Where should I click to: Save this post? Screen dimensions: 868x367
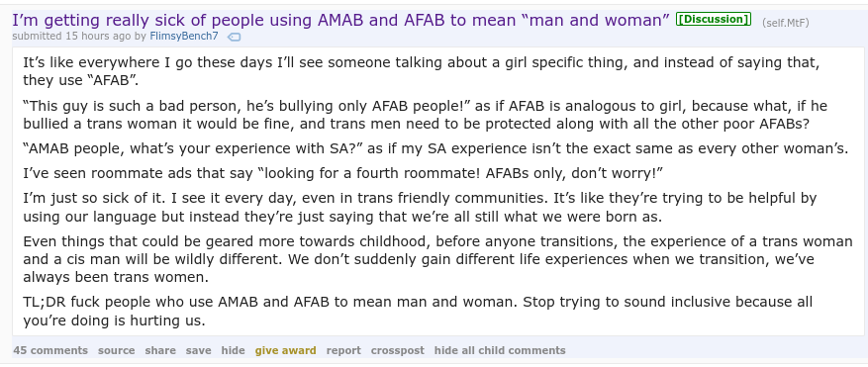[198, 350]
